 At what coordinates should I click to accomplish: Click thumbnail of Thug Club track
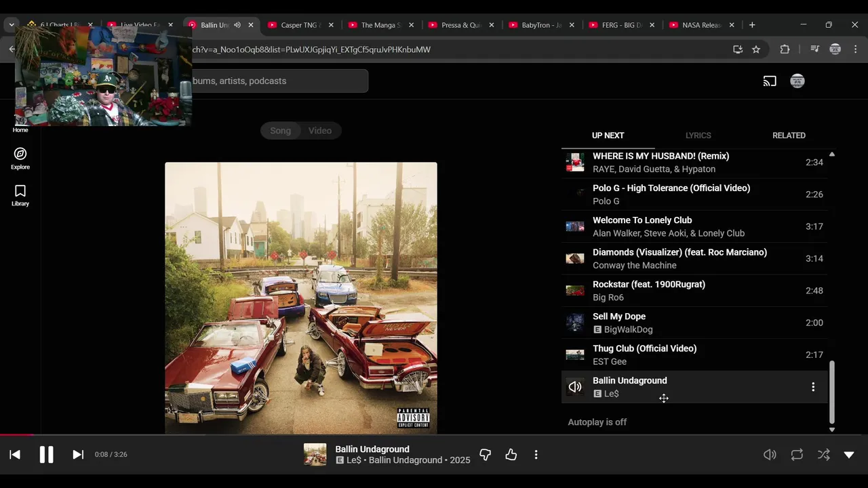coord(575,355)
